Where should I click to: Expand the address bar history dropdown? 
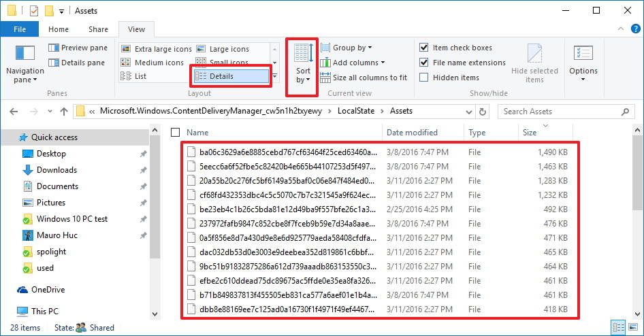(x=468, y=112)
